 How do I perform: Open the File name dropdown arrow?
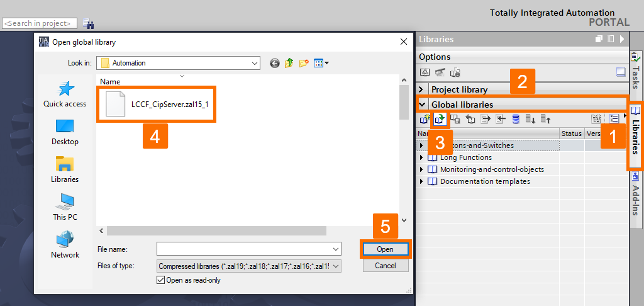(336, 249)
